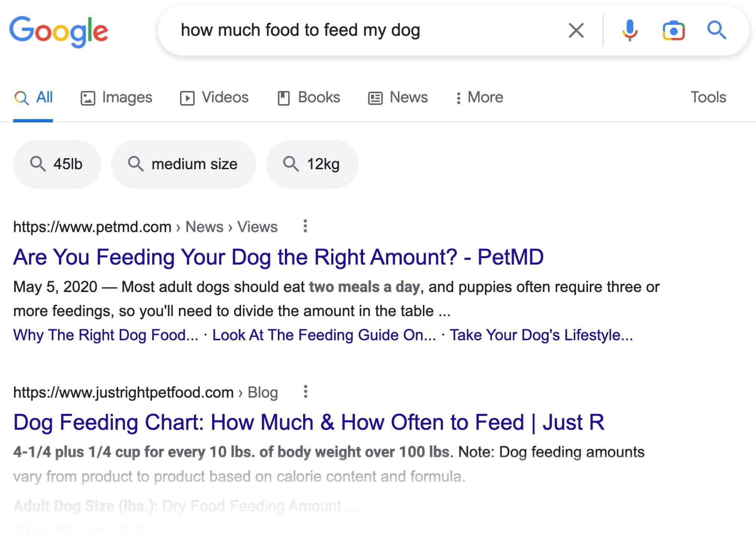Viewport: 756px width, 535px height.
Task: Open the PetMD feeding amount article
Action: point(278,257)
